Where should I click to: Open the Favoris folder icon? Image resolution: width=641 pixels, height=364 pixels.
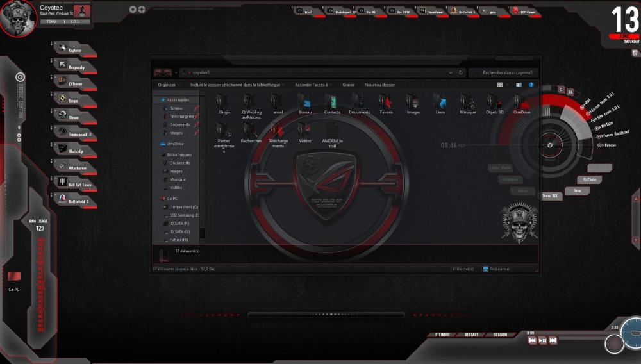click(x=386, y=104)
